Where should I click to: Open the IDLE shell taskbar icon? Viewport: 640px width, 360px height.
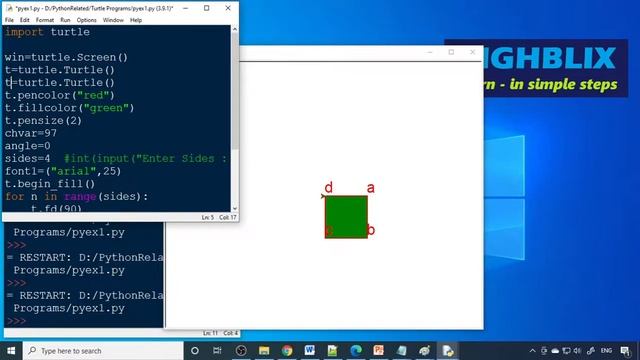(x=424, y=351)
